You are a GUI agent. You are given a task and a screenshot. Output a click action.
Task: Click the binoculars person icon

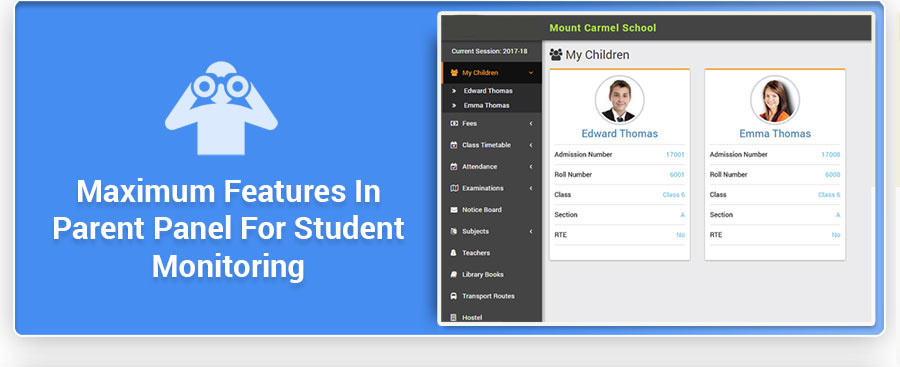(221, 108)
